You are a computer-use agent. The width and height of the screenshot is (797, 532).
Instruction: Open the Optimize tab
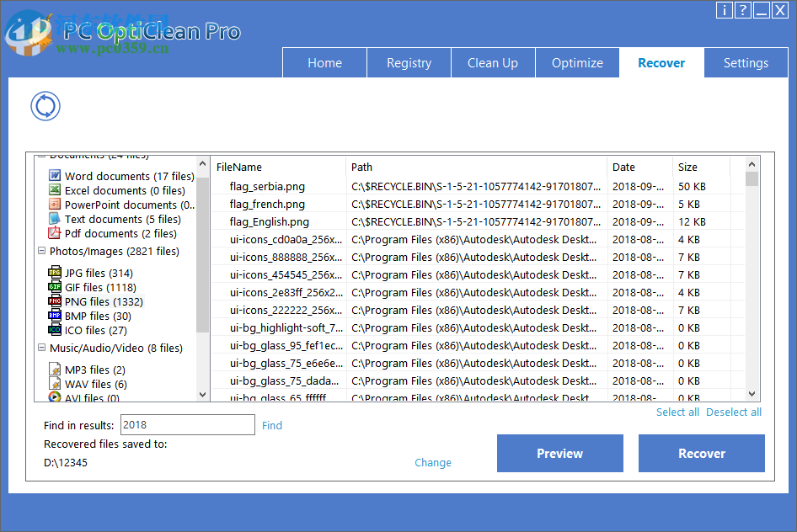tap(577, 63)
